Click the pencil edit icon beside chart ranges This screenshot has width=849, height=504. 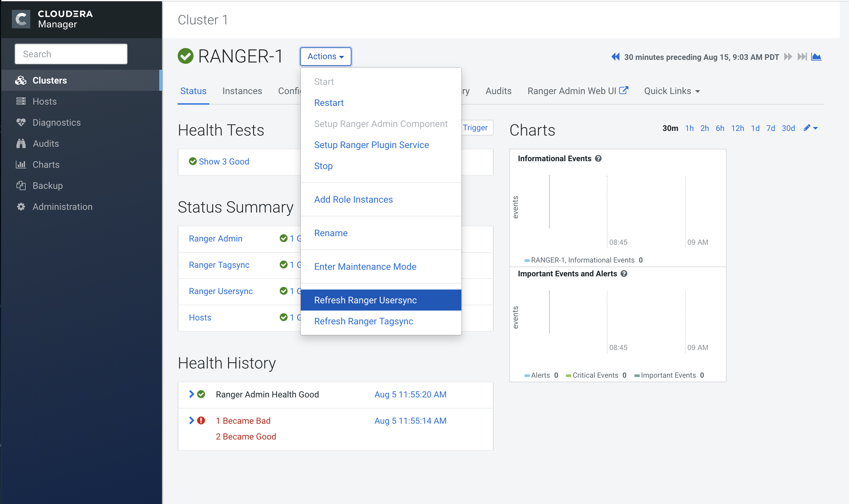tap(807, 128)
